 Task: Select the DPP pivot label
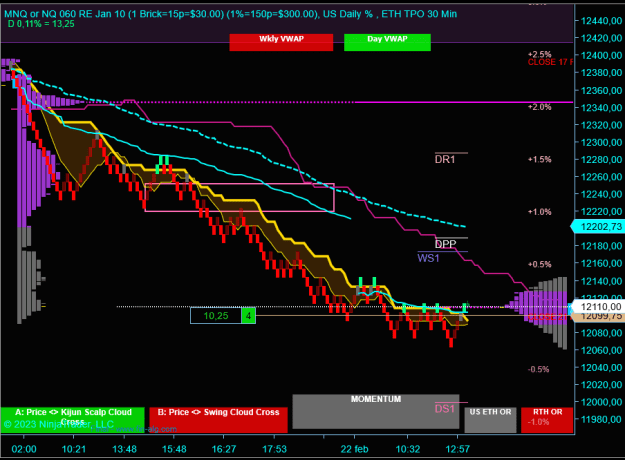tap(445, 244)
